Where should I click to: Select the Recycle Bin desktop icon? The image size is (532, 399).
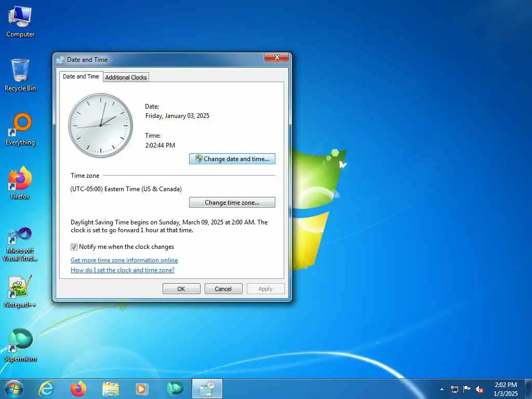point(20,75)
